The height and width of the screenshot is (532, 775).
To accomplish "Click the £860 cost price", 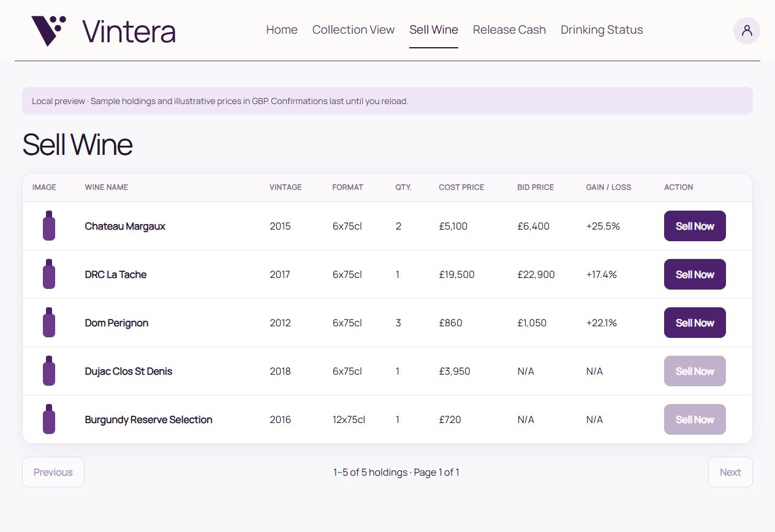I will point(451,323).
